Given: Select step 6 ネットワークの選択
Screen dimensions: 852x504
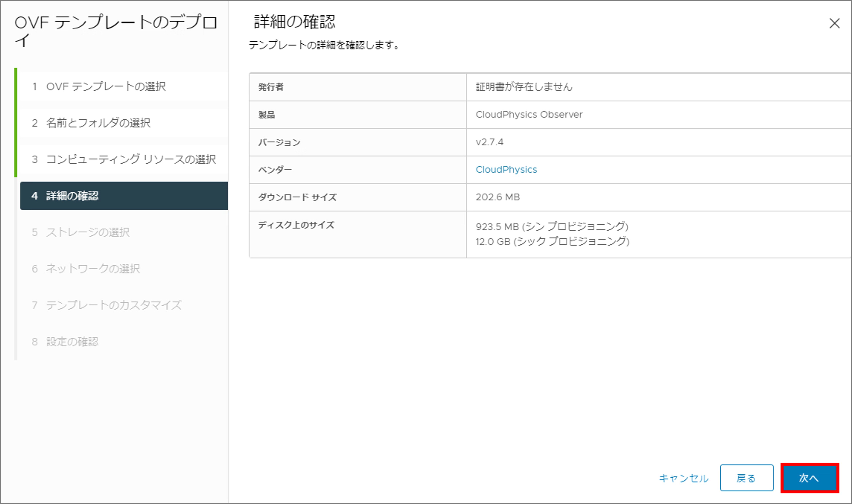Looking at the screenshot, I should (x=93, y=269).
